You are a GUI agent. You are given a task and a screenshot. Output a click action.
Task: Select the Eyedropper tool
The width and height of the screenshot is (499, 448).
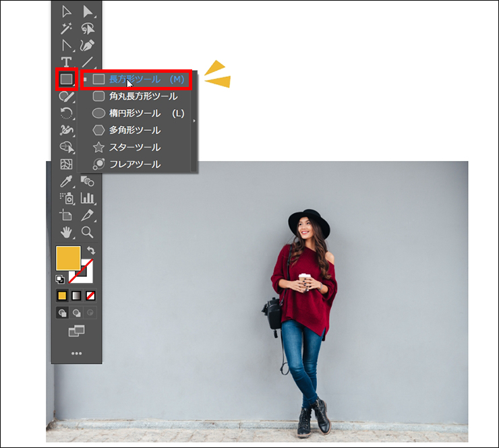[x=66, y=181]
